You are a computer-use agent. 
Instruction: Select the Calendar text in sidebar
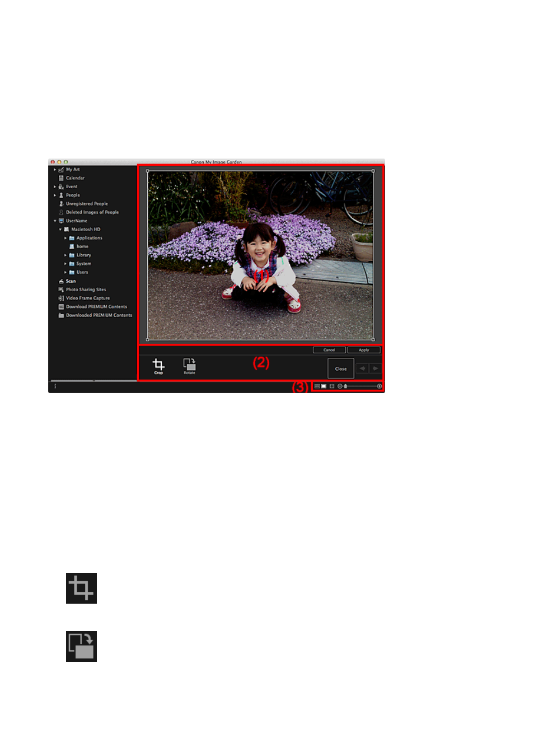[75, 178]
